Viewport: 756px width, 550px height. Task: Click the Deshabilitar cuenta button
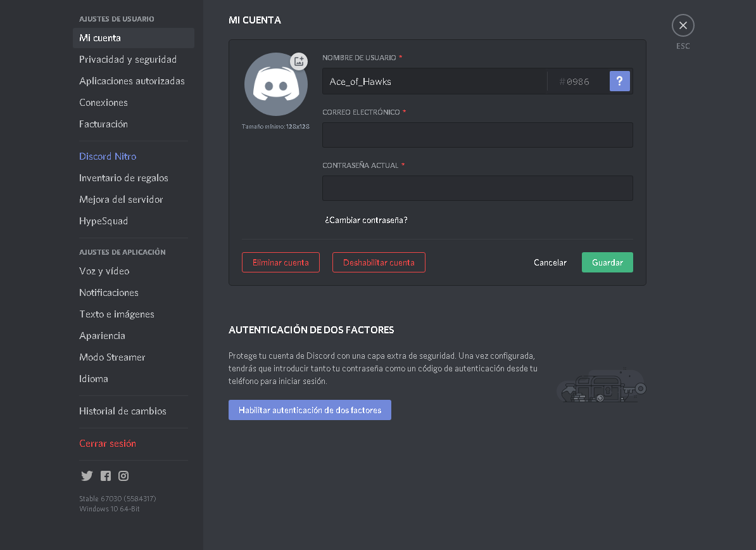pyautogui.click(x=379, y=262)
